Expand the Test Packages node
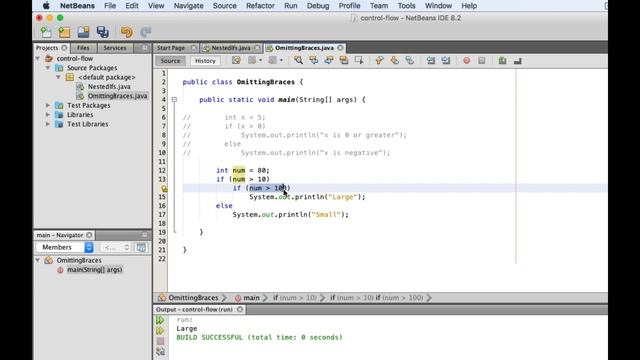 coord(48,105)
